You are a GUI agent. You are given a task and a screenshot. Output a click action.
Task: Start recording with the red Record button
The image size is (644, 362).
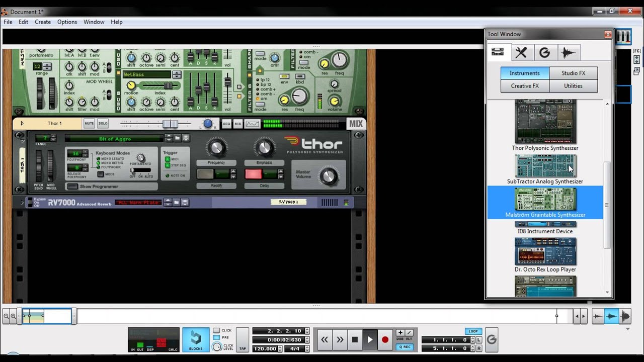pyautogui.click(x=385, y=339)
